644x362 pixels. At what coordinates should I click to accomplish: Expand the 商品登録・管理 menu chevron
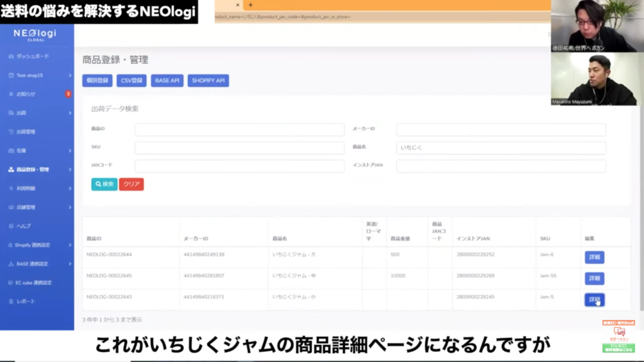pyautogui.click(x=70, y=170)
